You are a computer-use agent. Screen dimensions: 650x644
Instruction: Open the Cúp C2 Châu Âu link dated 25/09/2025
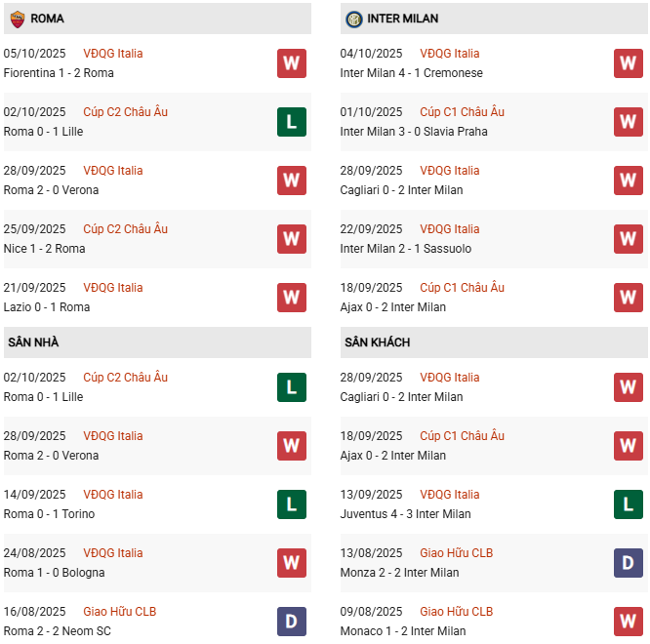[x=125, y=229]
